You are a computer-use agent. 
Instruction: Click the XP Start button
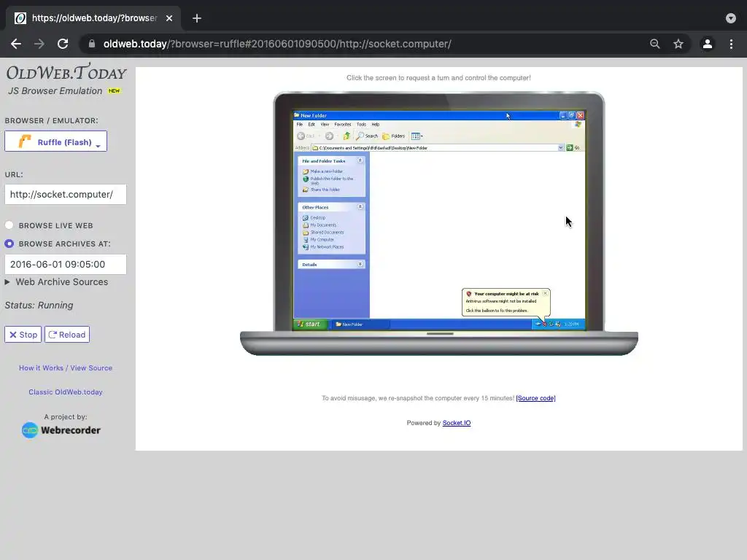[311, 324]
